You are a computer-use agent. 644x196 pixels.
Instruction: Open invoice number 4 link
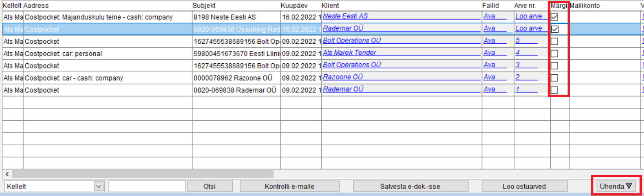(518, 53)
